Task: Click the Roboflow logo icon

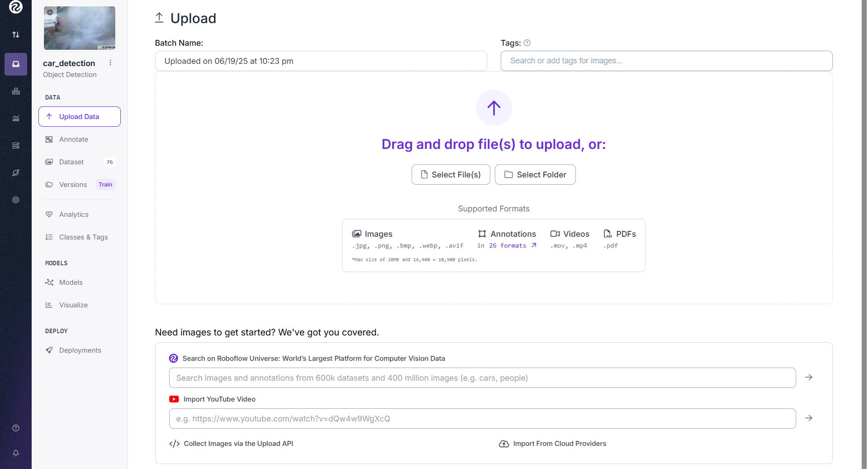Action: (16, 7)
